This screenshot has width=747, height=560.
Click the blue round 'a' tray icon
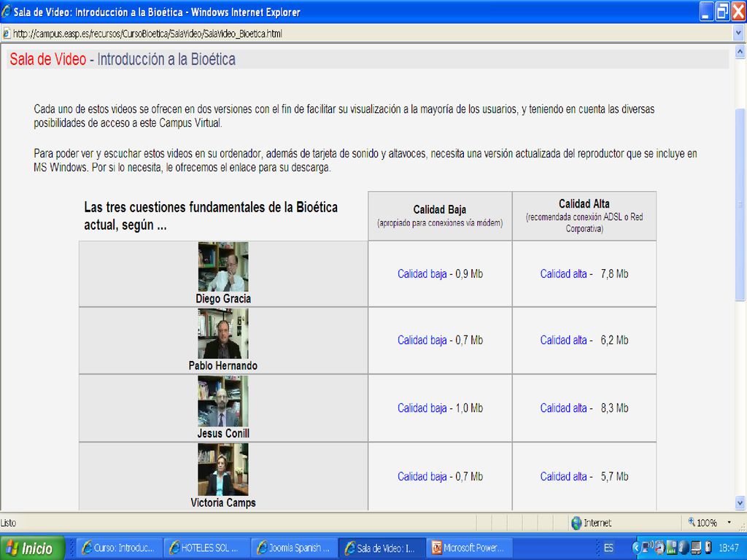(x=684, y=548)
